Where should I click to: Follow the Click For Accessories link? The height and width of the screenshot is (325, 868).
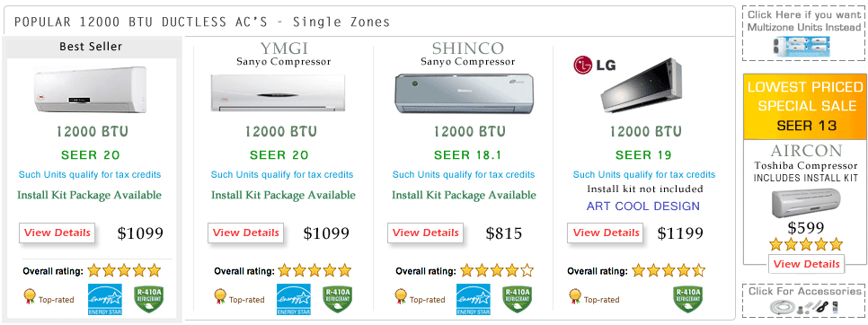coord(805,291)
